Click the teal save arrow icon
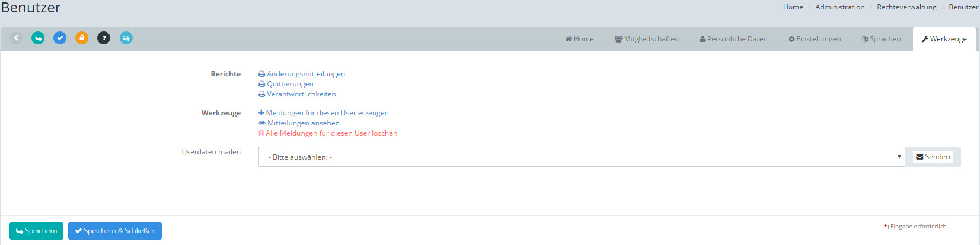The height and width of the screenshot is (245, 980). 38,38
